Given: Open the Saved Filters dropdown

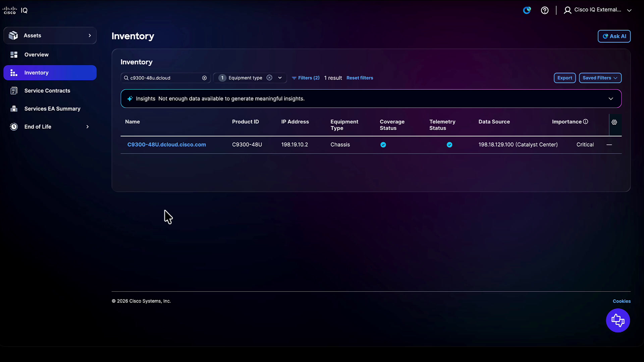Looking at the screenshot, I should (600, 78).
